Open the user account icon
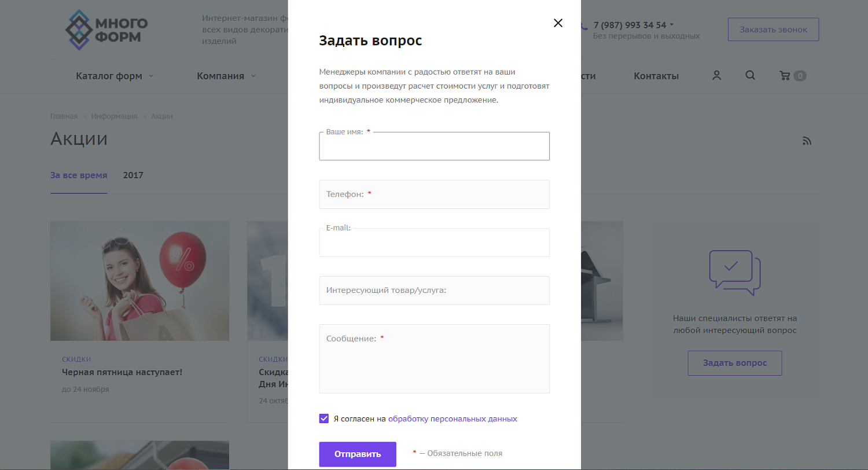Image resolution: width=868 pixels, height=470 pixels. click(x=717, y=75)
